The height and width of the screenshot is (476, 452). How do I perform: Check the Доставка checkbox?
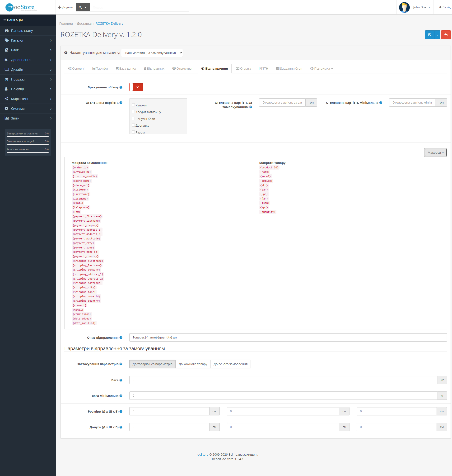click(x=133, y=125)
